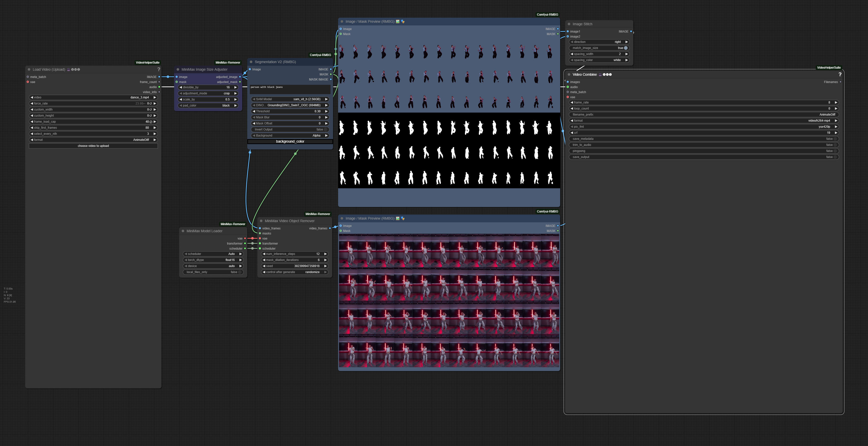Click the VHS icon on Load Video header

[x=76, y=70]
